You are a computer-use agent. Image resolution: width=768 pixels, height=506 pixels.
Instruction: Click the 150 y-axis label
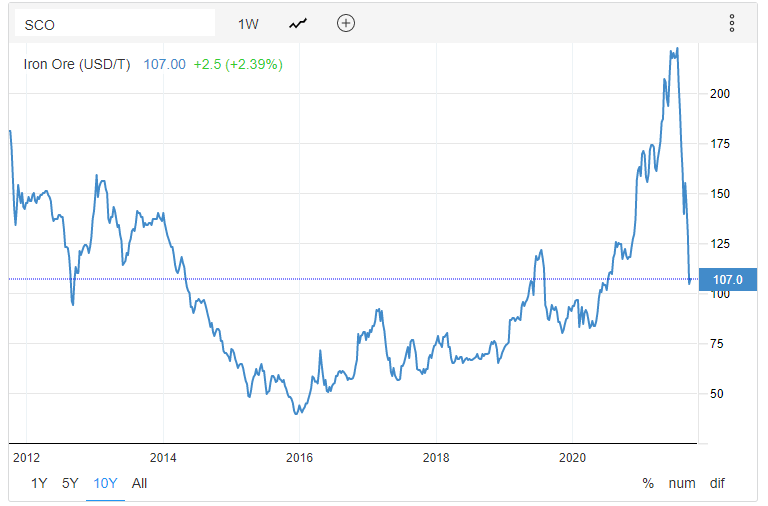(720, 193)
